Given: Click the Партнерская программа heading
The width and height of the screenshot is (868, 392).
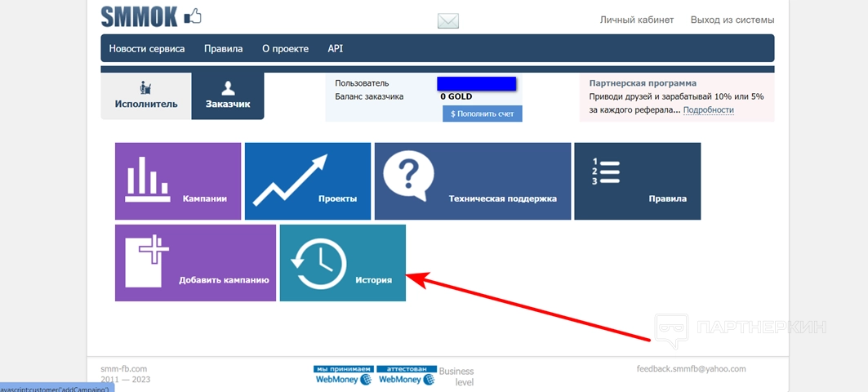Looking at the screenshot, I should (x=643, y=83).
